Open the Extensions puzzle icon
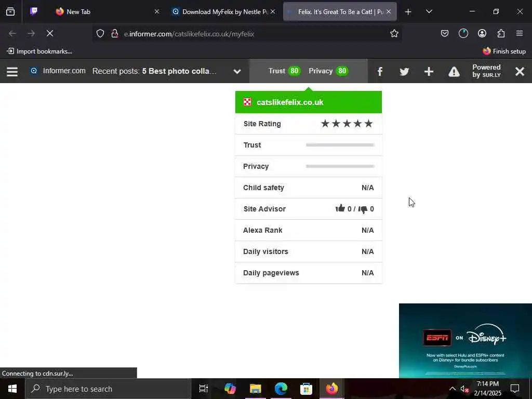This screenshot has width=532, height=399. tap(501, 33)
